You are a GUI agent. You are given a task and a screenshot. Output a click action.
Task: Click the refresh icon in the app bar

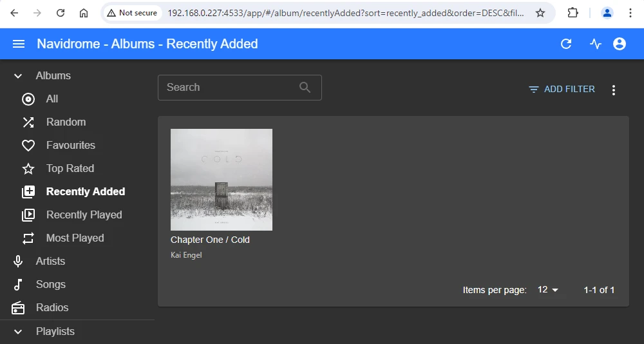click(566, 44)
